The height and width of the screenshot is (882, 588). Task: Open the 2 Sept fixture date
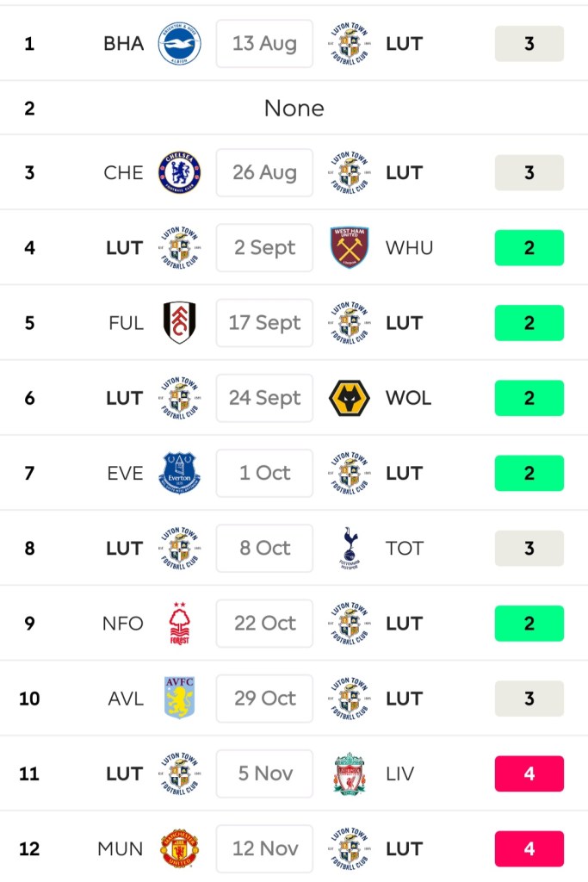click(x=264, y=248)
